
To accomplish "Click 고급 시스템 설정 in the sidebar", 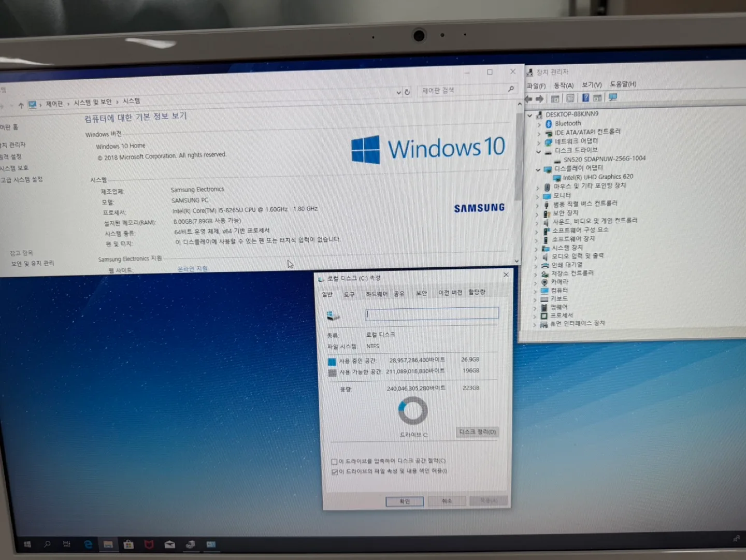I will (x=21, y=180).
